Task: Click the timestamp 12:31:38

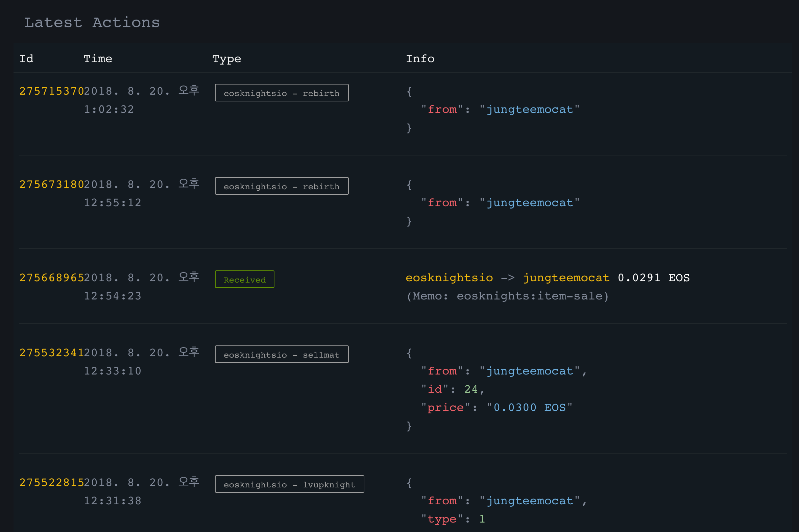Action: (x=113, y=501)
